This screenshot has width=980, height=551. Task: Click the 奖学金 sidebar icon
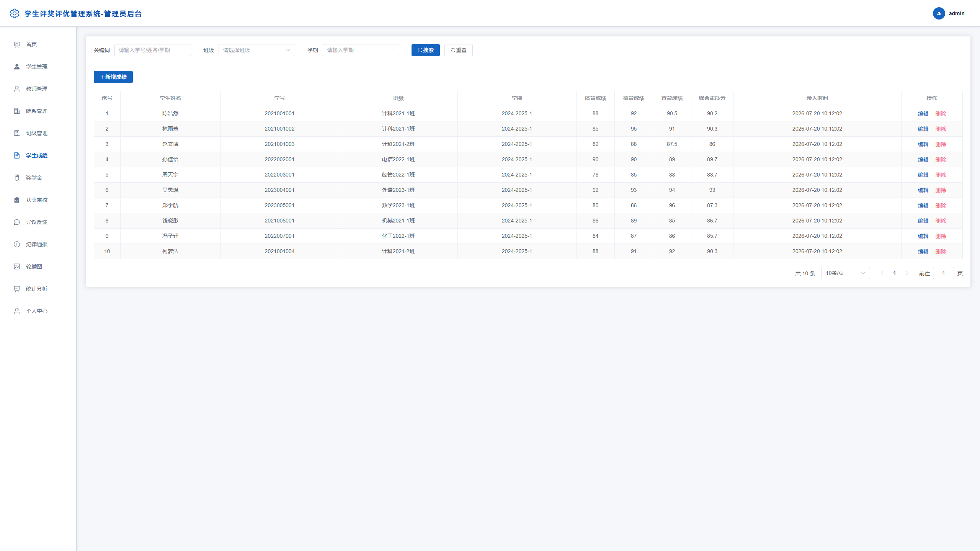tap(17, 178)
